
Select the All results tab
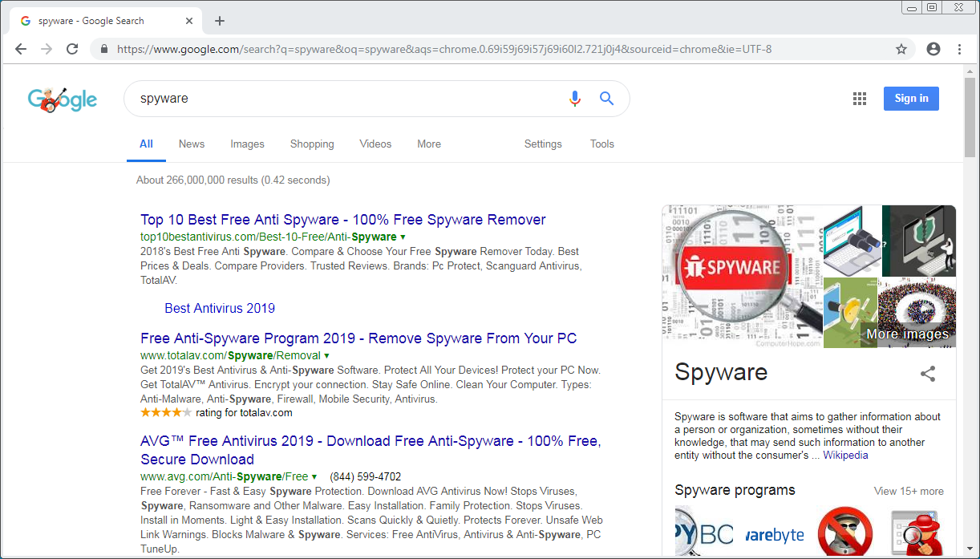[146, 144]
